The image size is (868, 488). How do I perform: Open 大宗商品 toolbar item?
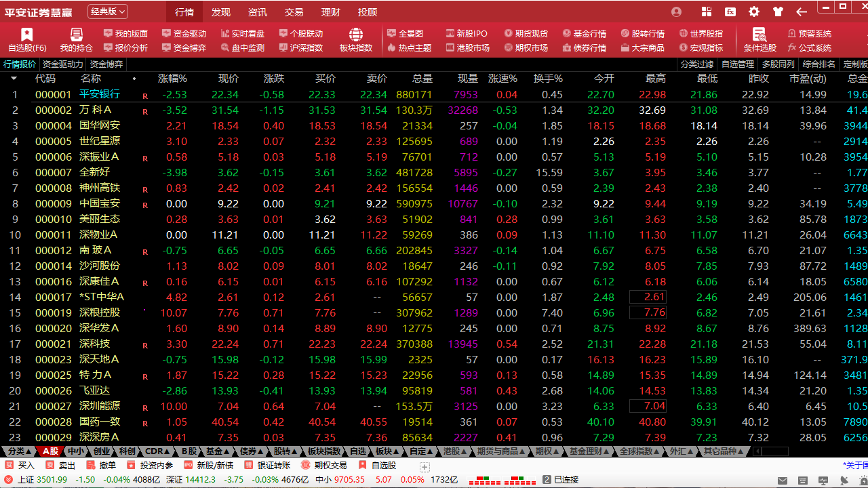click(x=642, y=47)
